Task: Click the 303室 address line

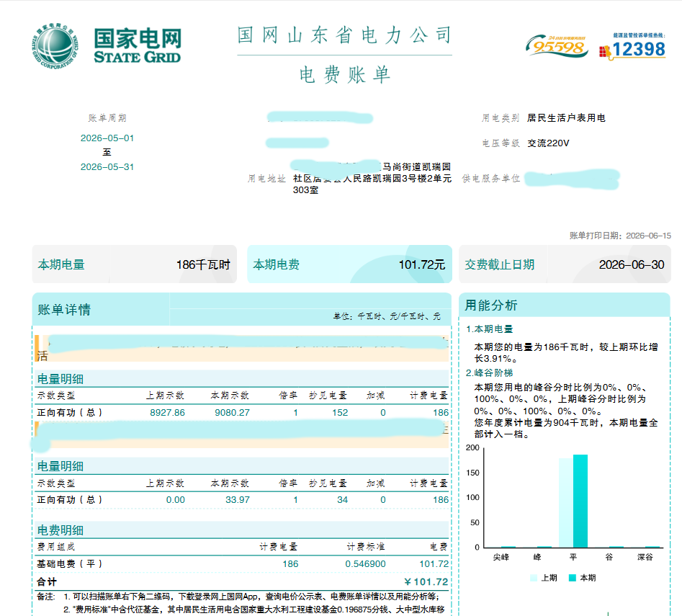Action: (305, 190)
